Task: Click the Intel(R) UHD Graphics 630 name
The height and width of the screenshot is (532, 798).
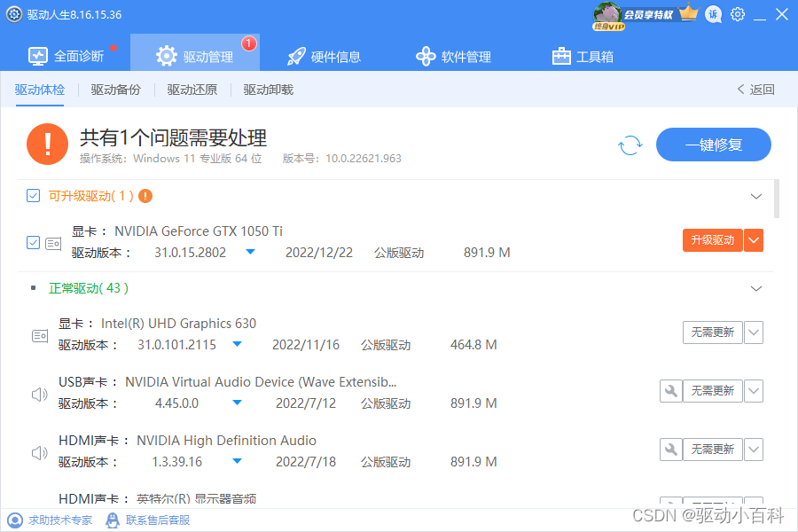Action: (178, 324)
